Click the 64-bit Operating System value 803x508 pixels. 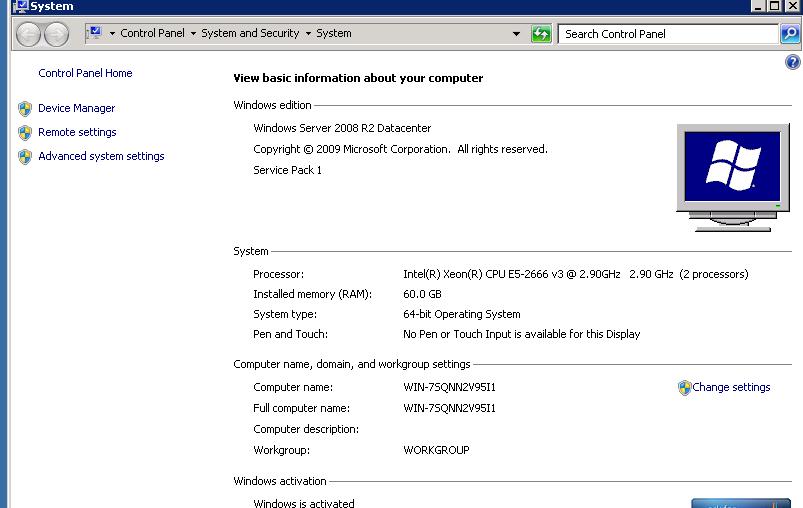(x=461, y=314)
